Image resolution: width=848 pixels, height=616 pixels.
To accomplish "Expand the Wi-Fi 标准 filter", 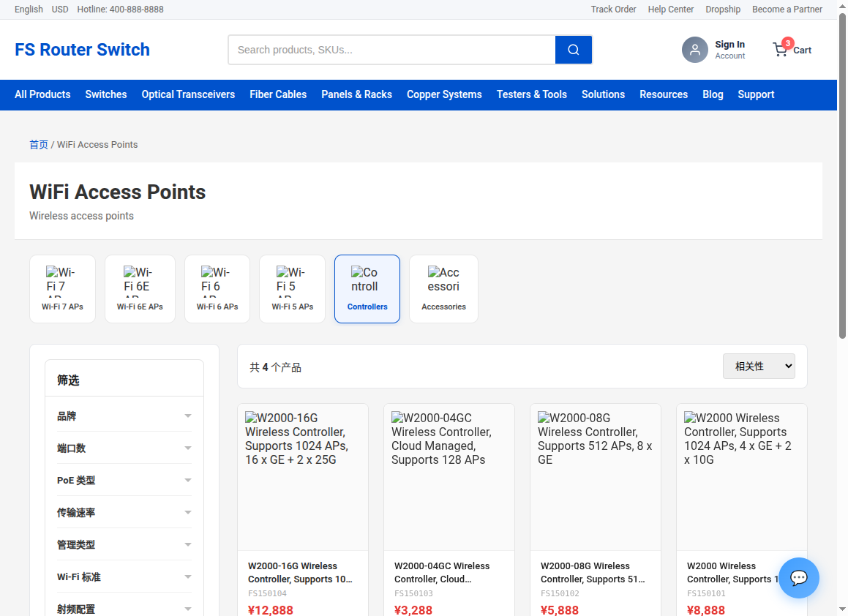I will coord(124,576).
